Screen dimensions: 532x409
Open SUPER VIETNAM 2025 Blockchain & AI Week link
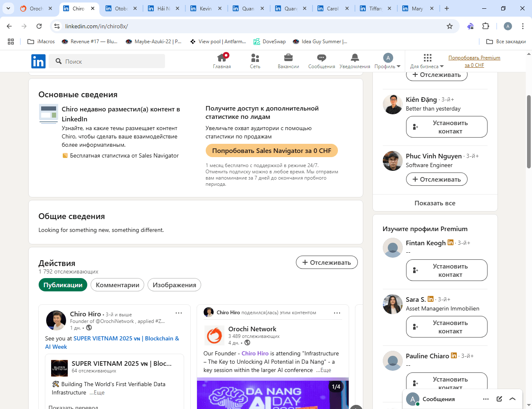(x=112, y=342)
